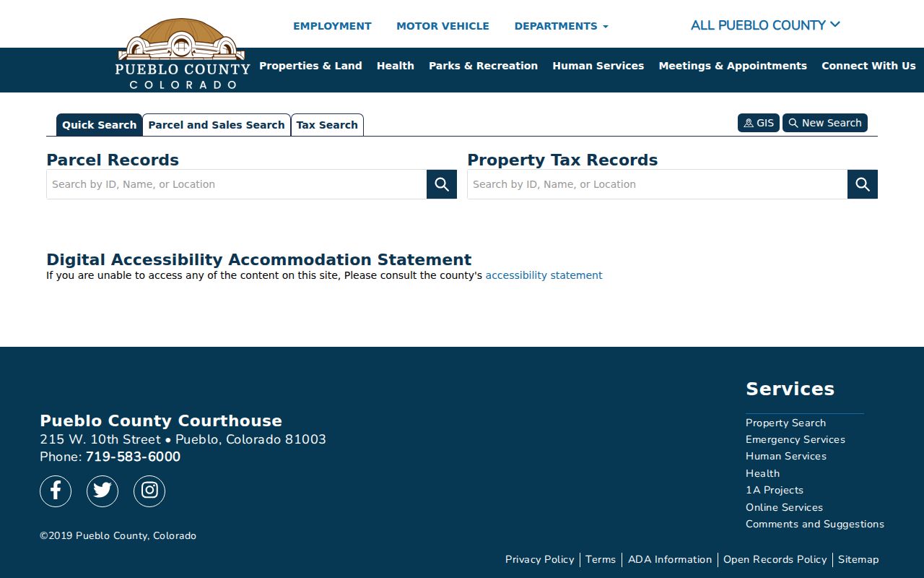Open the Instagram icon in footer
The height and width of the screenshot is (578, 924).
(149, 491)
